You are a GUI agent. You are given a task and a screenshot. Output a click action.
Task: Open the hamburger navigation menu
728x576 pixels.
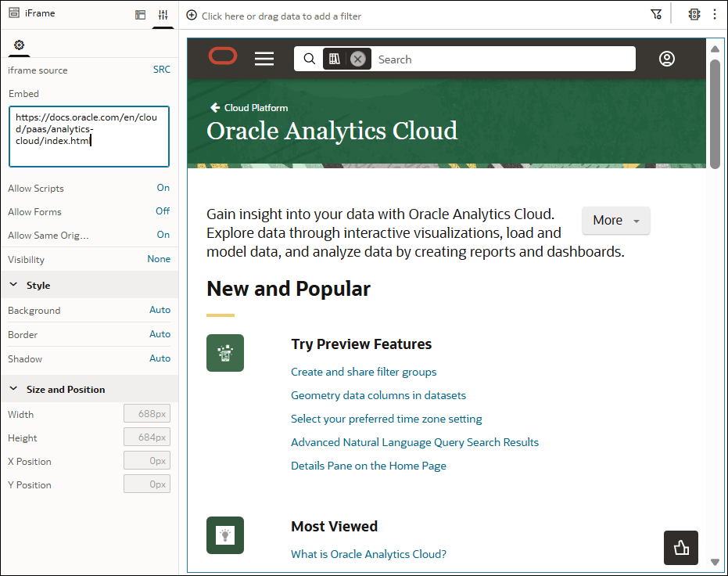click(x=264, y=59)
